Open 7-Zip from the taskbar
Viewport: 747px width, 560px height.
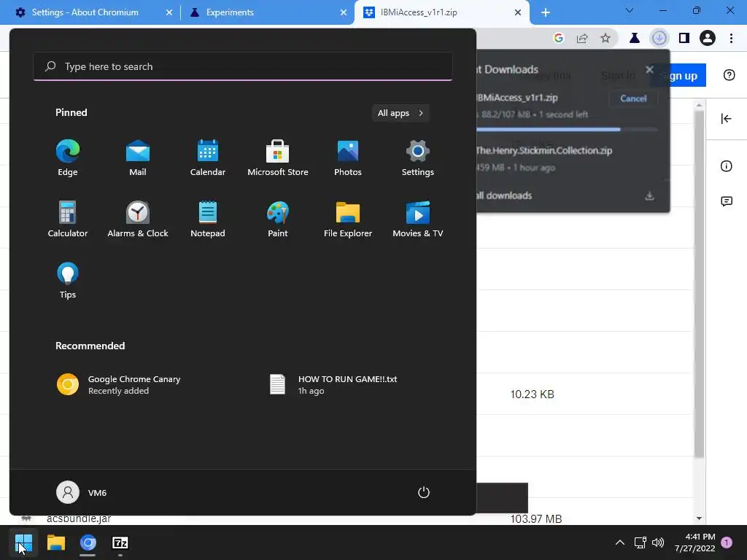pyautogui.click(x=120, y=542)
